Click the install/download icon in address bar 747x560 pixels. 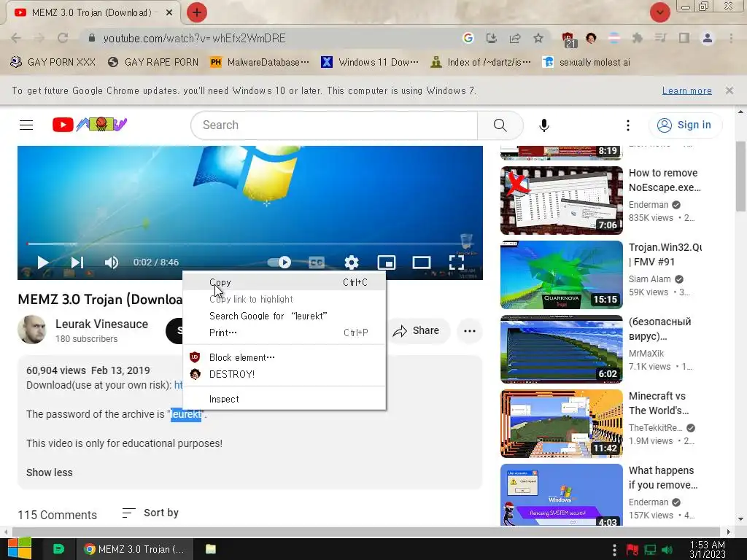491,38
